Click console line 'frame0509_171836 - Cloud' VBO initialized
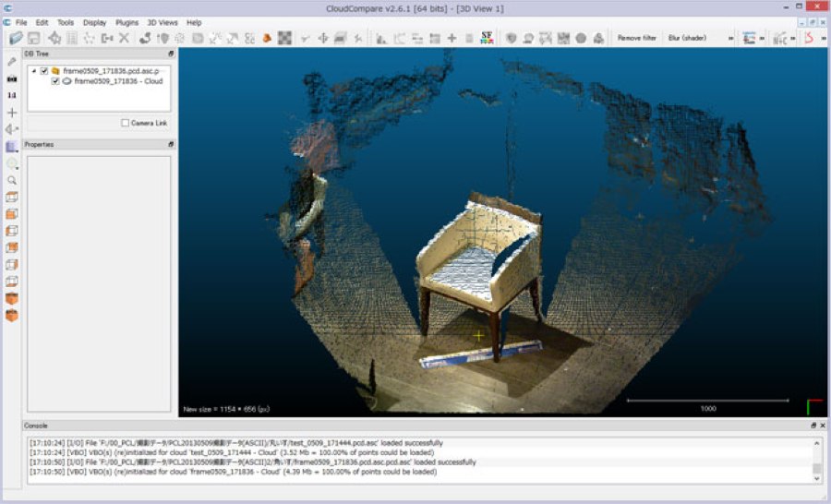The width and height of the screenshot is (831, 504). pyautogui.click(x=234, y=472)
